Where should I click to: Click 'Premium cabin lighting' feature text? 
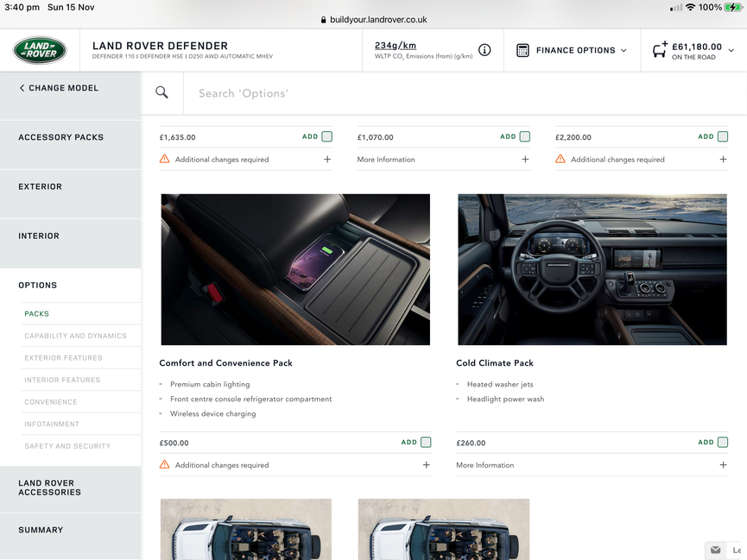tap(210, 384)
